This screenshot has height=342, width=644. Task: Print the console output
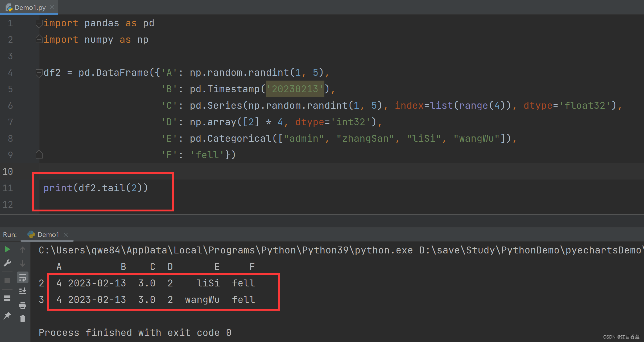[23, 305]
